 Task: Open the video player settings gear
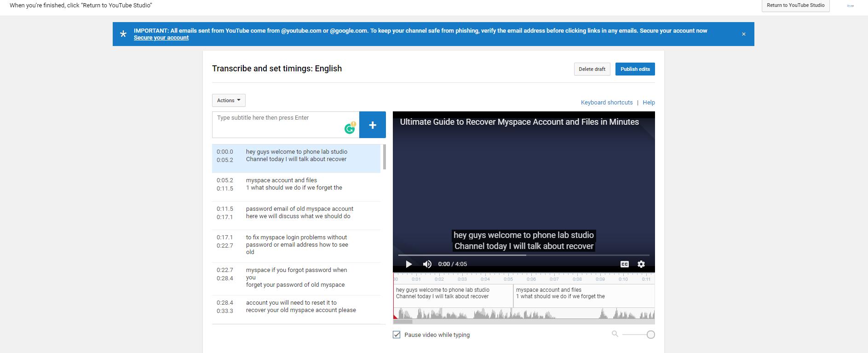coord(641,264)
